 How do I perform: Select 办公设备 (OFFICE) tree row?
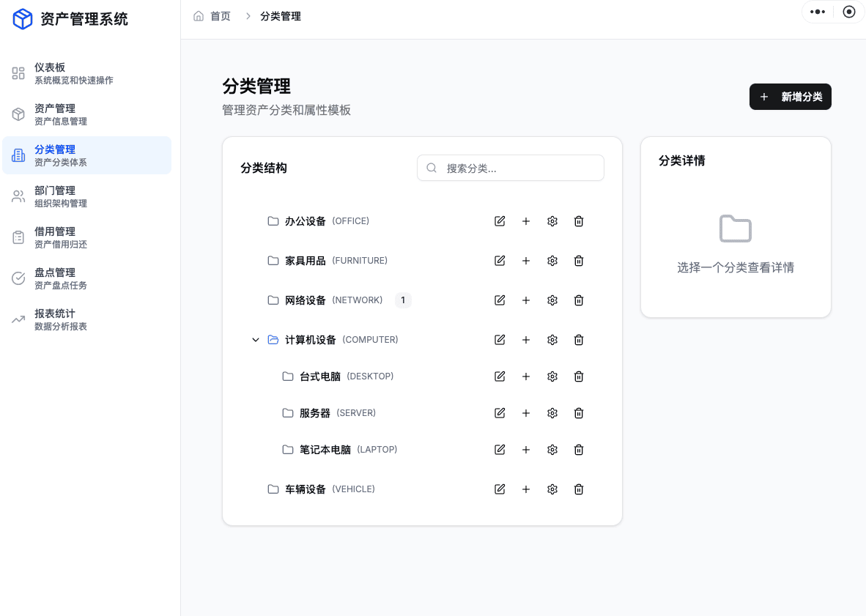[x=422, y=221]
